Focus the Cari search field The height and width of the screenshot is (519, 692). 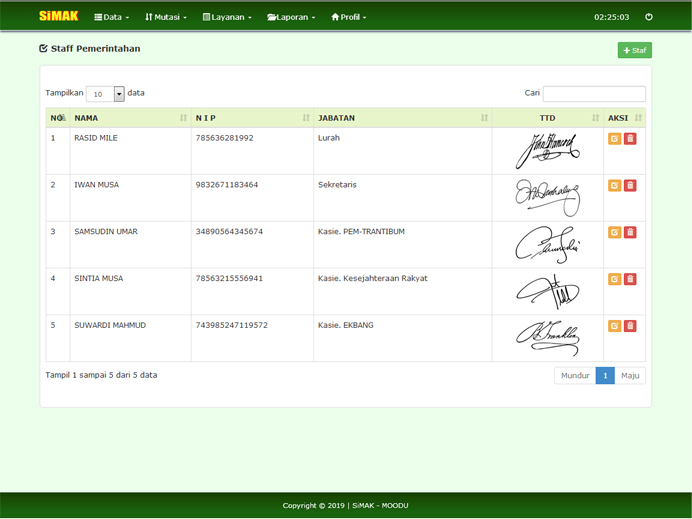[x=594, y=94]
